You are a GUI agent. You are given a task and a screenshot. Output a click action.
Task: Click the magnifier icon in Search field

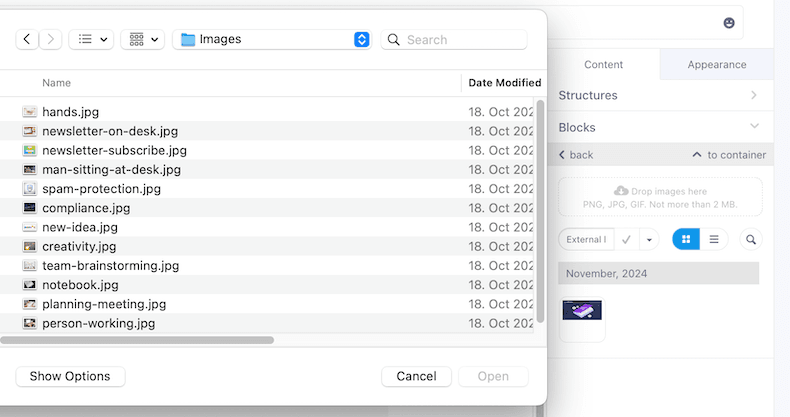pyautogui.click(x=393, y=40)
